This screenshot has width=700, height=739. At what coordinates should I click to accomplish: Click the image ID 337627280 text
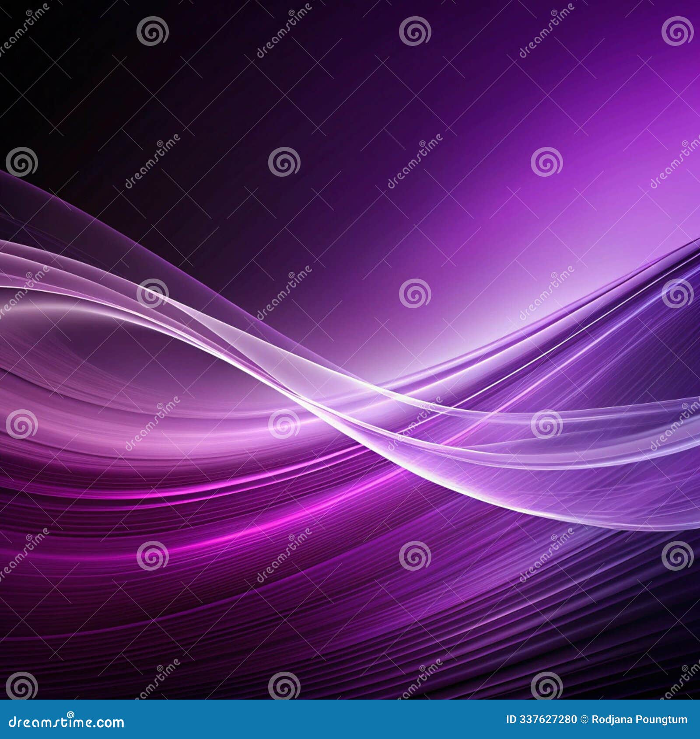tap(540, 719)
